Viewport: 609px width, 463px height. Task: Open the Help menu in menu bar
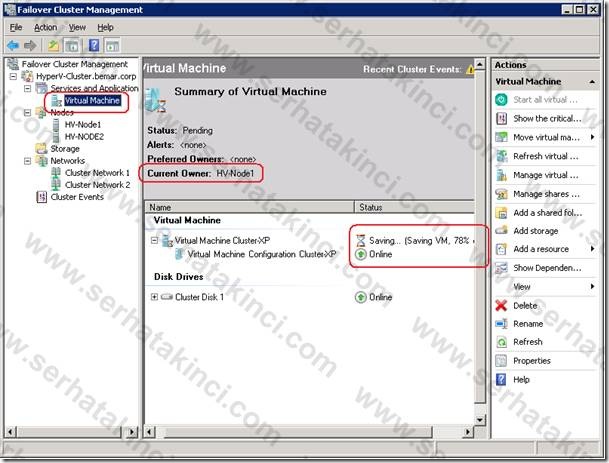coord(105,27)
